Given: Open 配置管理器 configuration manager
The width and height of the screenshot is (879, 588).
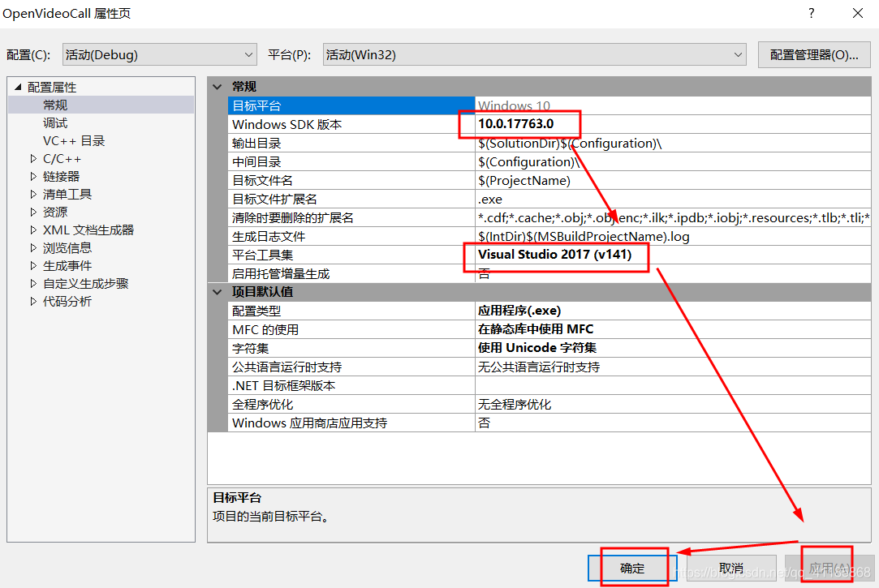Looking at the screenshot, I should tap(814, 55).
